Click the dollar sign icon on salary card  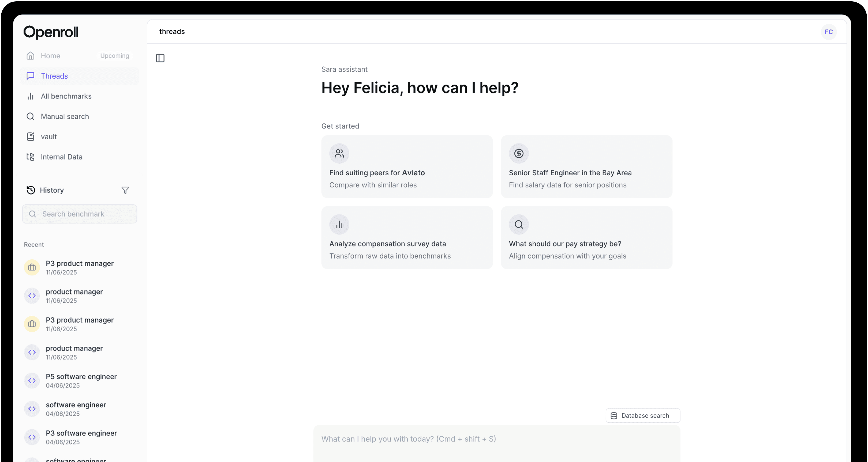(x=519, y=154)
